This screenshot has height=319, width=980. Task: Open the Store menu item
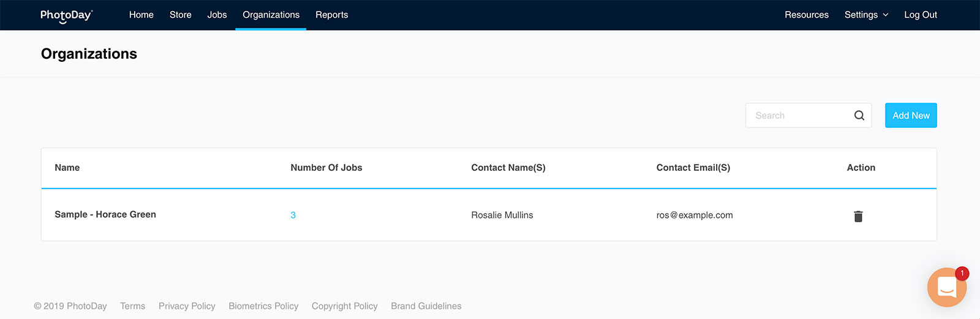180,15
